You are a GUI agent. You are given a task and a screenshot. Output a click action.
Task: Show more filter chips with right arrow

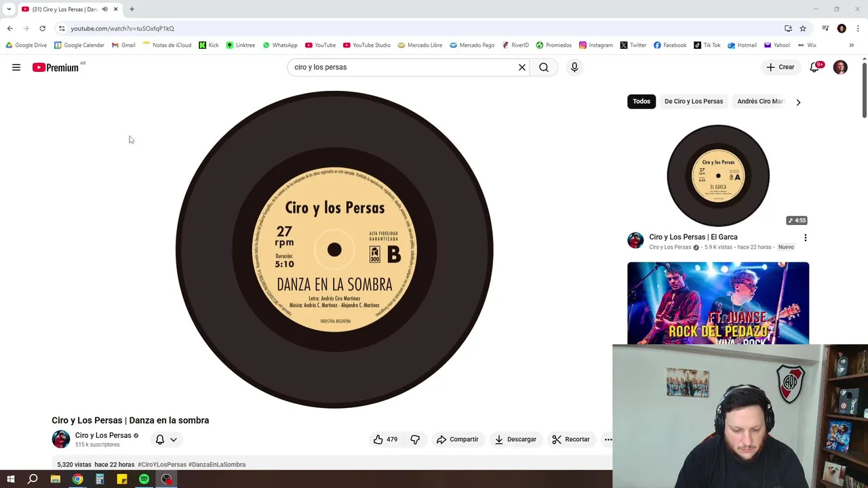[x=798, y=102]
